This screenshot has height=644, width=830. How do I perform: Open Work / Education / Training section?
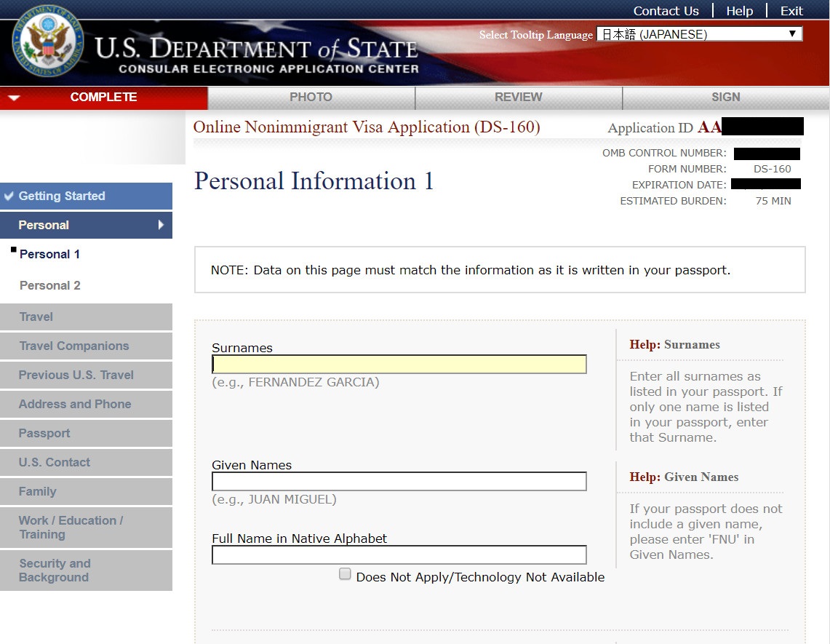pos(87,528)
